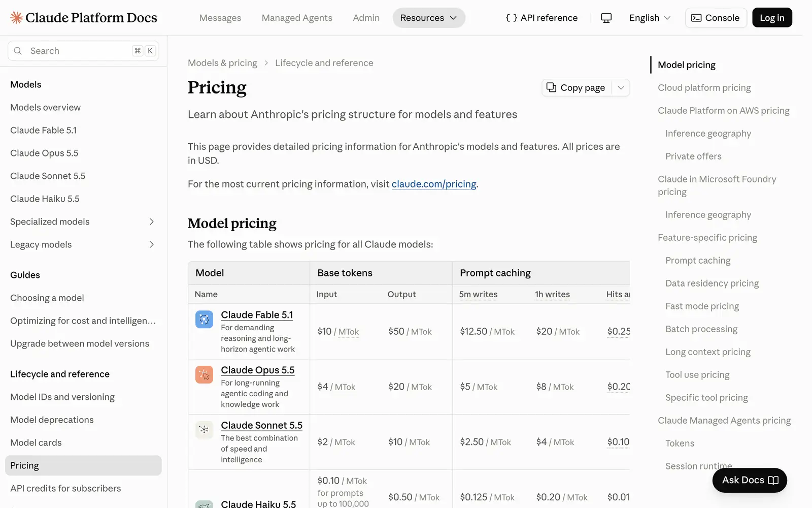Image resolution: width=812 pixels, height=508 pixels.
Task: Jump to Long context pricing section
Action: pos(708,352)
